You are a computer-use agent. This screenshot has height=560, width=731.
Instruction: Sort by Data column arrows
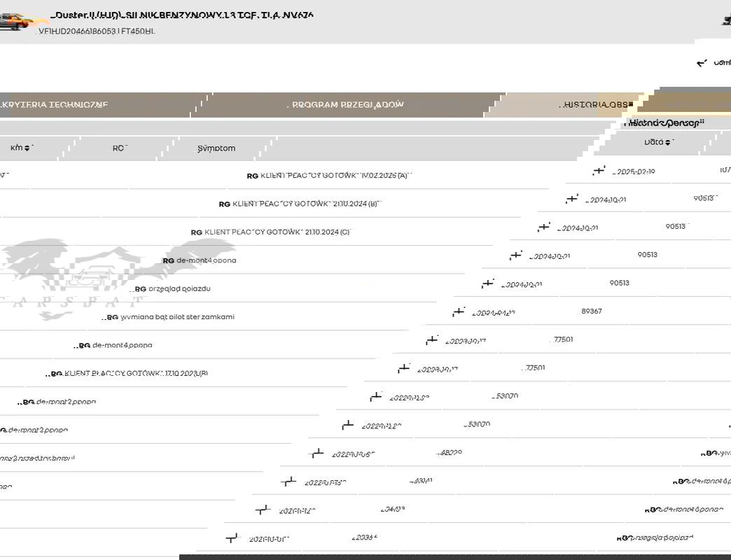[x=669, y=143]
